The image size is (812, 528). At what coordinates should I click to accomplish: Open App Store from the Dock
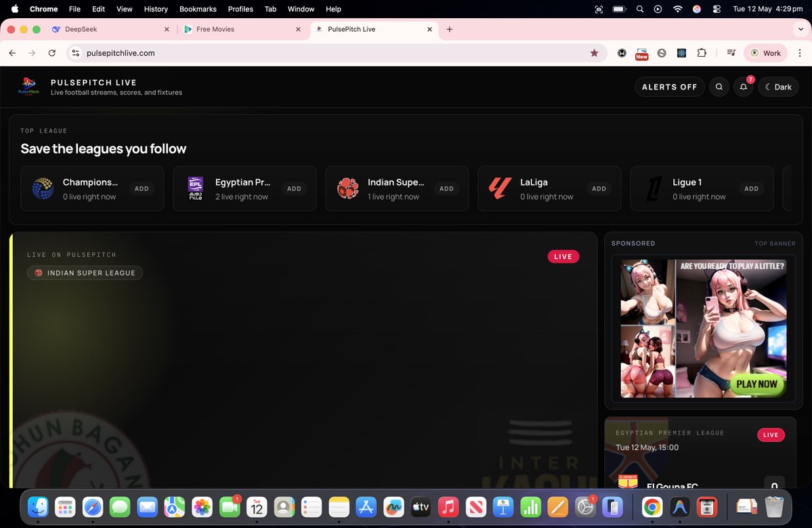tap(366, 507)
